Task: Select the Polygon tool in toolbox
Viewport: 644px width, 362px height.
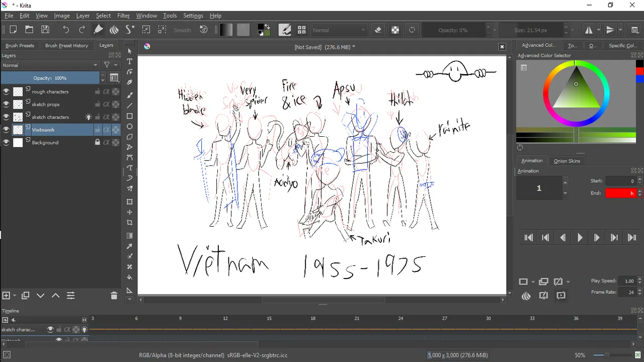Action: [x=129, y=137]
